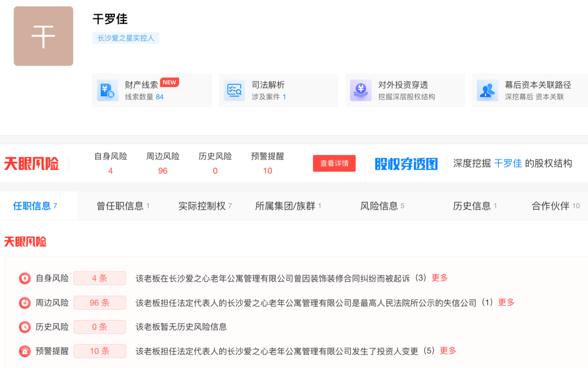Image resolution: width=588 pixels, height=368 pixels.
Task: Click the 干 avatar thumbnail
Action: 44,36
